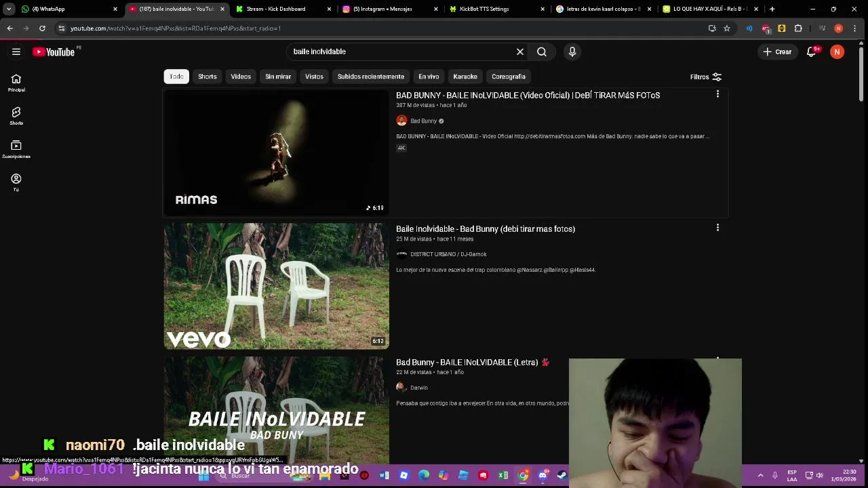Screen dimensions: 868x488
Task: Open Microsoft Edge from the taskbar
Action: pos(424,475)
